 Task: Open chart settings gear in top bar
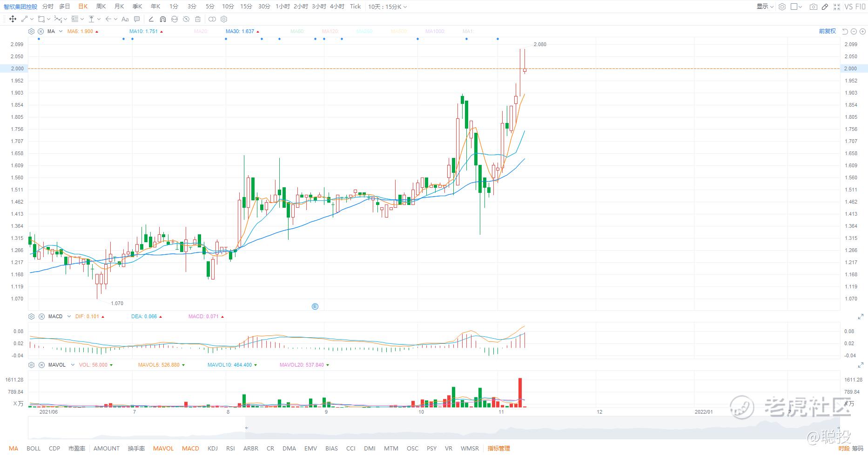click(x=782, y=7)
